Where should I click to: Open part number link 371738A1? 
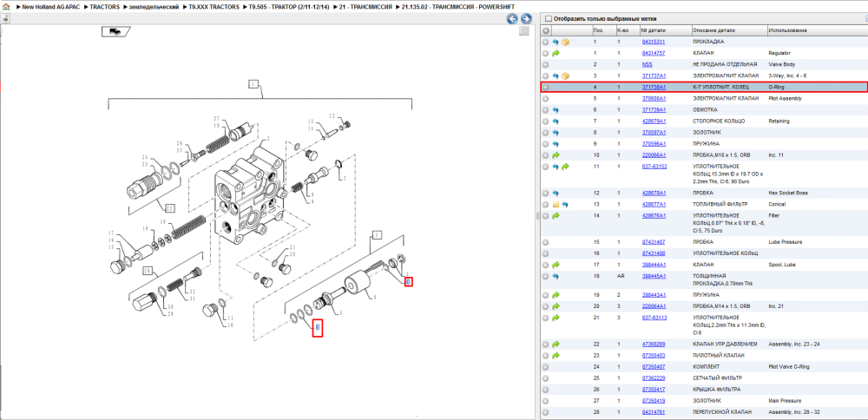coord(654,88)
